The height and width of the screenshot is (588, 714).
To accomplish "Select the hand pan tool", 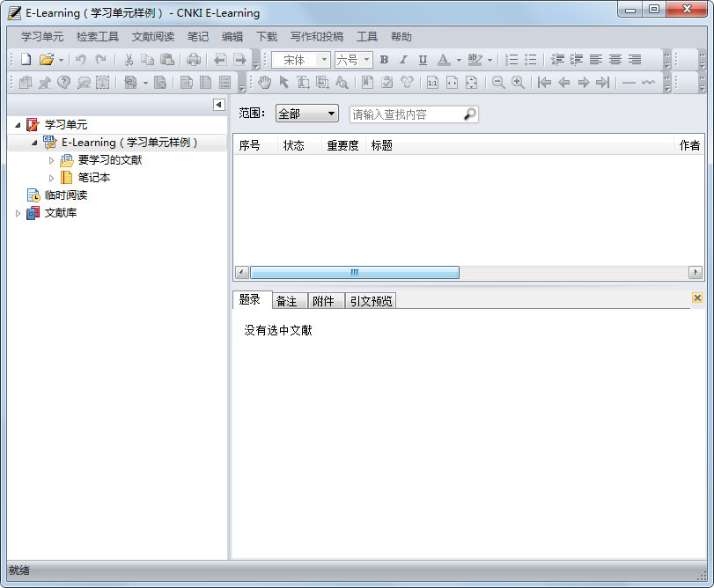I will (x=264, y=82).
